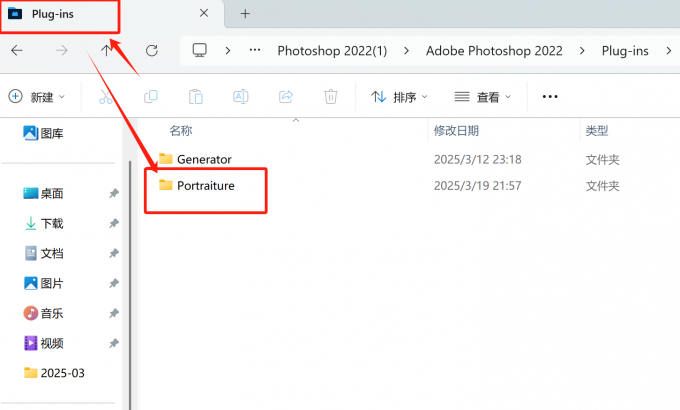The width and height of the screenshot is (680, 410).
Task: Sort by the 修改日期 column header
Action: (x=456, y=131)
